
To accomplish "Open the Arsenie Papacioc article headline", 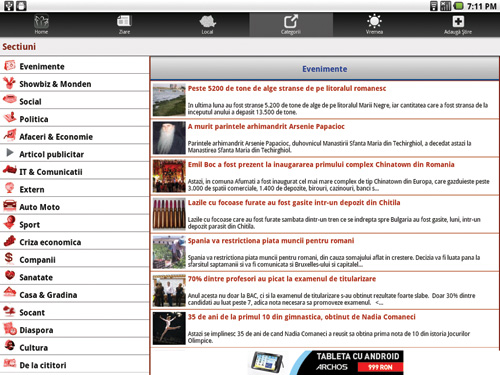I will click(266, 127).
